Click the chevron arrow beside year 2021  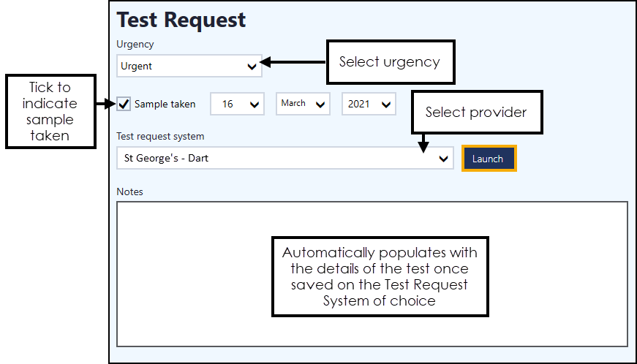tap(387, 105)
